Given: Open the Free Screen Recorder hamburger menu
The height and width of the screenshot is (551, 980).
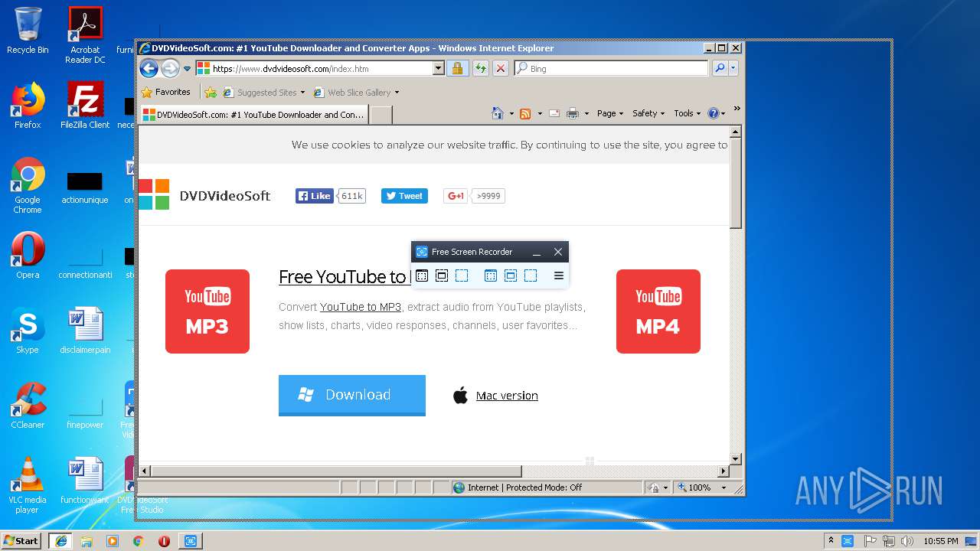Looking at the screenshot, I should tap(559, 275).
